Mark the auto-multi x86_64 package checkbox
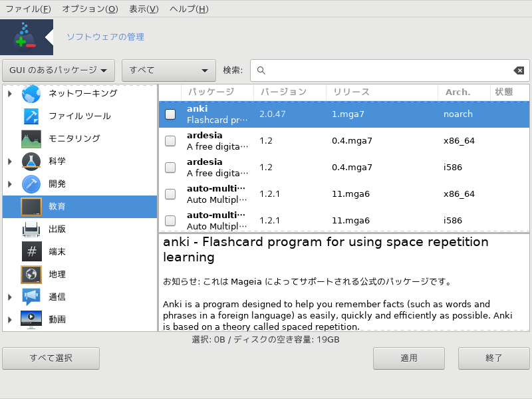 [x=170, y=194]
